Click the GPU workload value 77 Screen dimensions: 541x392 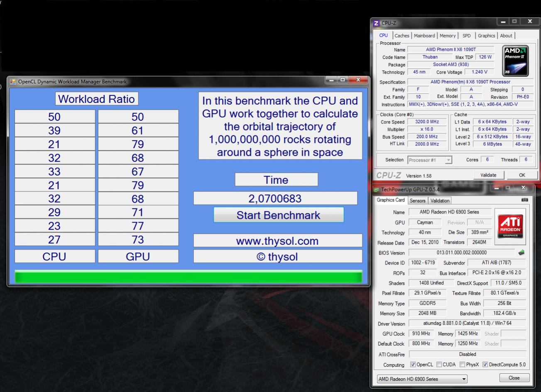pos(138,226)
